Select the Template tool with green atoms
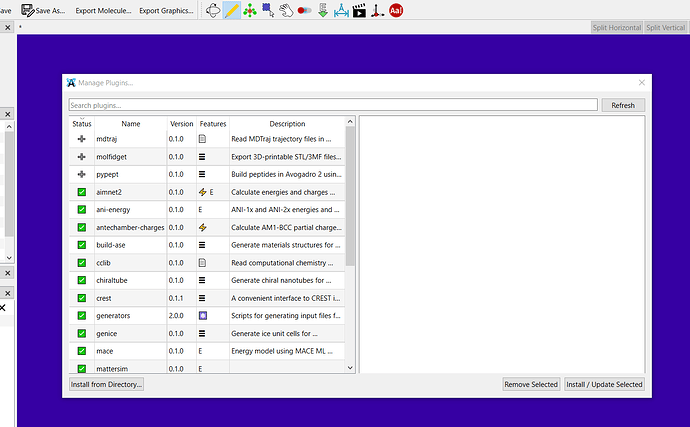690x427 pixels. click(250, 10)
